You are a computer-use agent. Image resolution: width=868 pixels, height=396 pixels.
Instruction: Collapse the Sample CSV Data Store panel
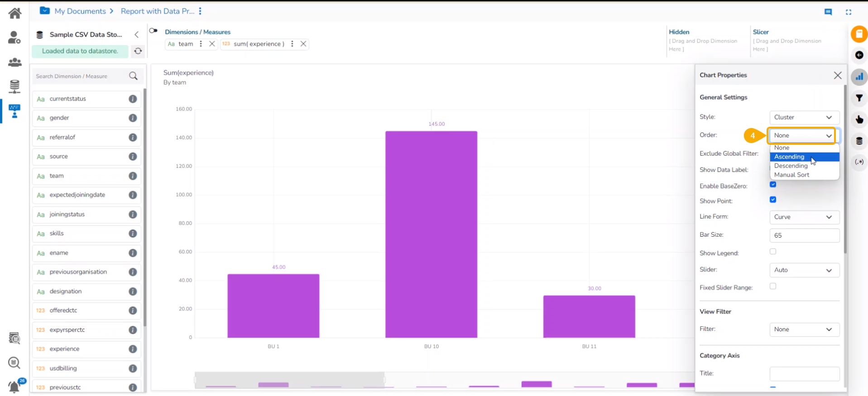pyautogui.click(x=137, y=34)
